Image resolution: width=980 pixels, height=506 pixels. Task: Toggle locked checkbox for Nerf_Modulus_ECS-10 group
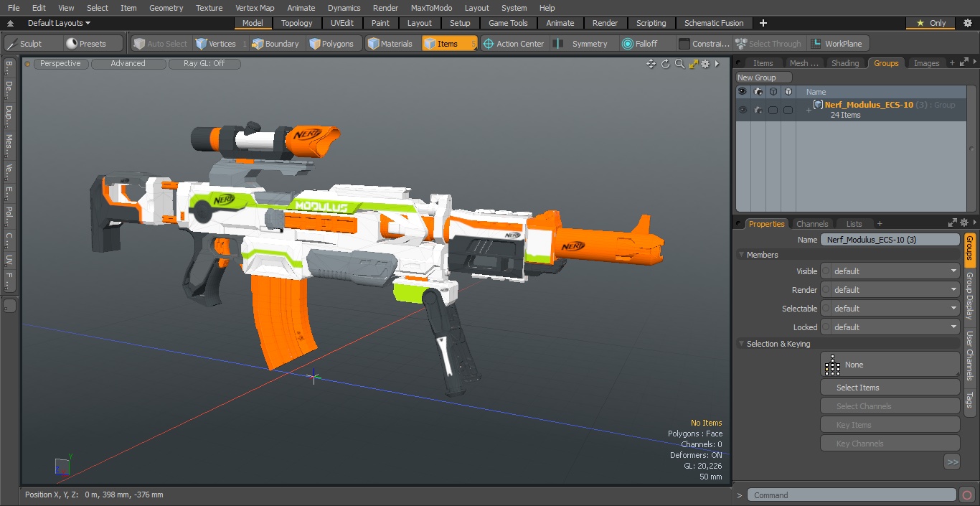[788, 110]
